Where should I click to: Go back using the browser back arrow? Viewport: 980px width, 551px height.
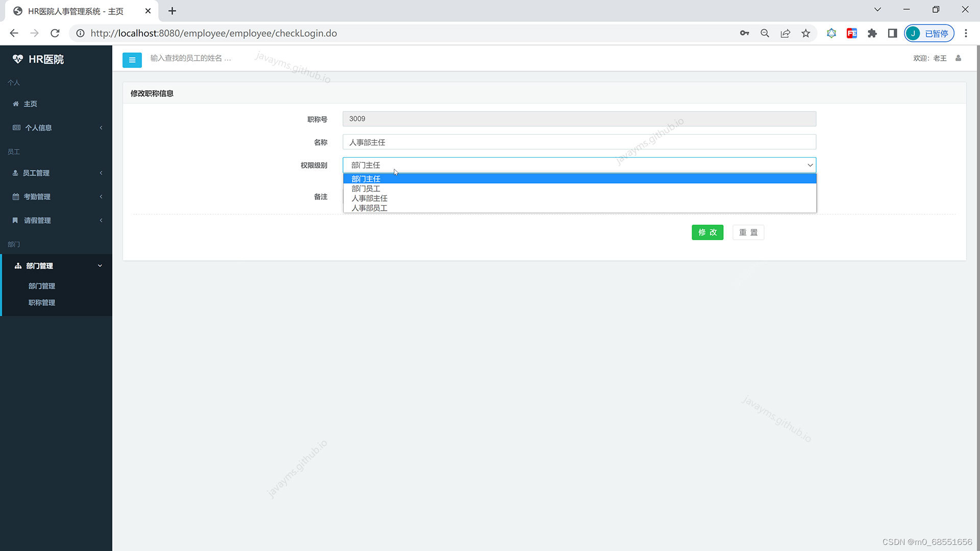click(14, 33)
